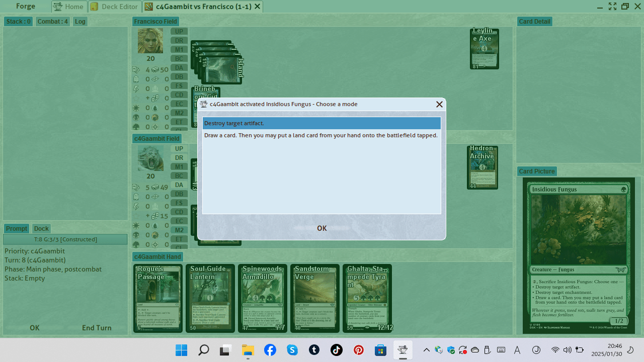Click Francisco's red mana symbol
The image size is (644, 362).
(x=155, y=117)
